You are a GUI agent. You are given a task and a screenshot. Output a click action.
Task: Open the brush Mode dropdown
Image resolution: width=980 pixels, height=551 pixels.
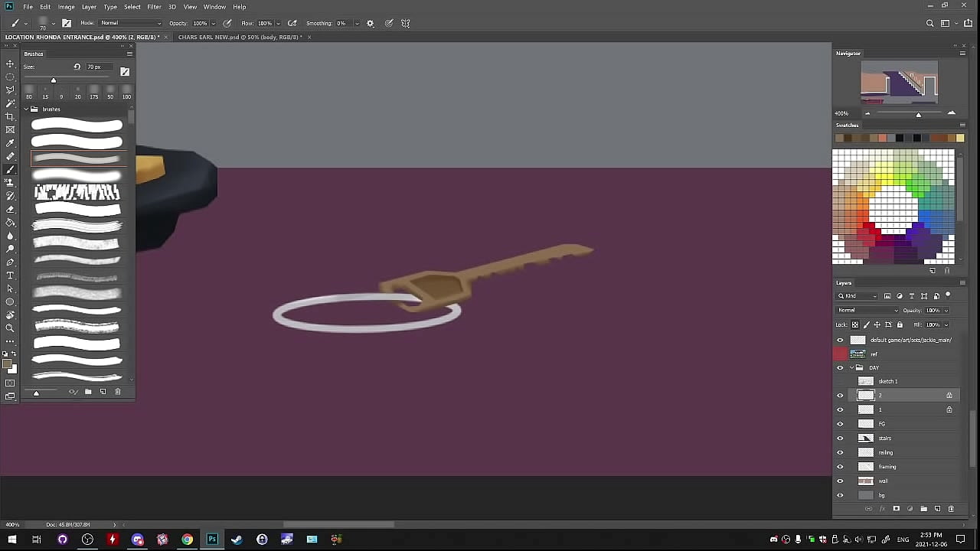tap(132, 23)
